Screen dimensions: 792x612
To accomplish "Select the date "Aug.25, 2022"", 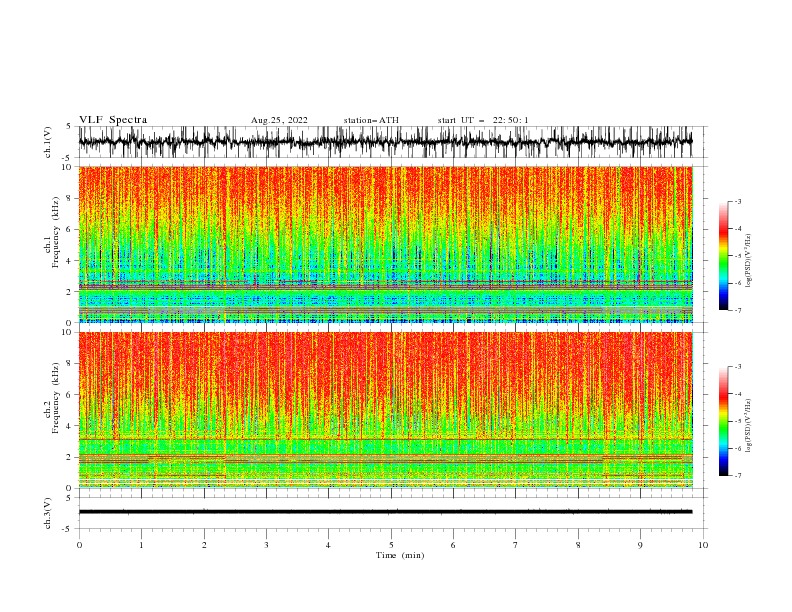I will point(279,120).
